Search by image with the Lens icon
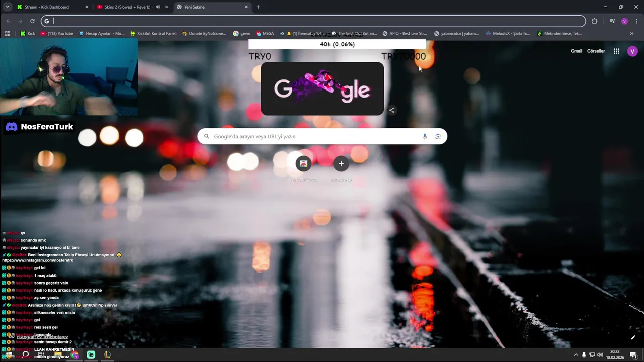644x362 pixels. (438, 136)
